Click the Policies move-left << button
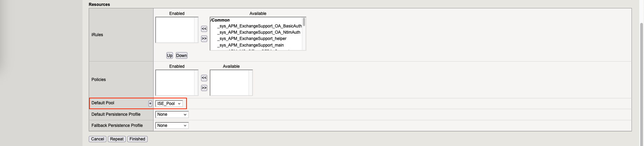Image resolution: width=644 pixels, height=146 pixels. (204, 78)
